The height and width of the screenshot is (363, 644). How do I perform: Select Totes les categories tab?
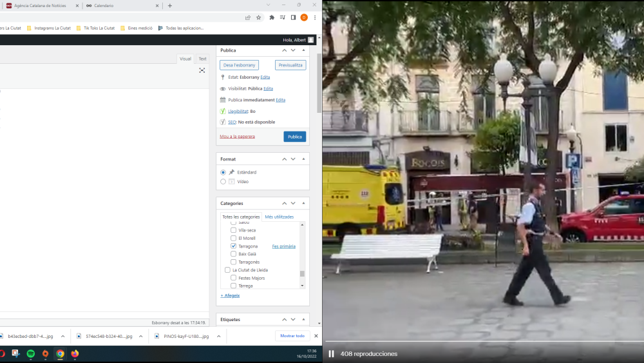tap(241, 217)
